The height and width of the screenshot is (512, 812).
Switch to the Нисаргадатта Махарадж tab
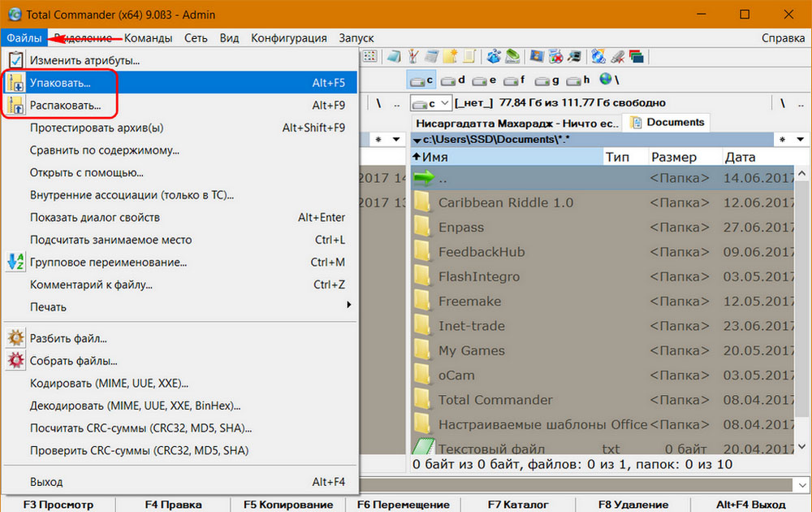(x=516, y=124)
